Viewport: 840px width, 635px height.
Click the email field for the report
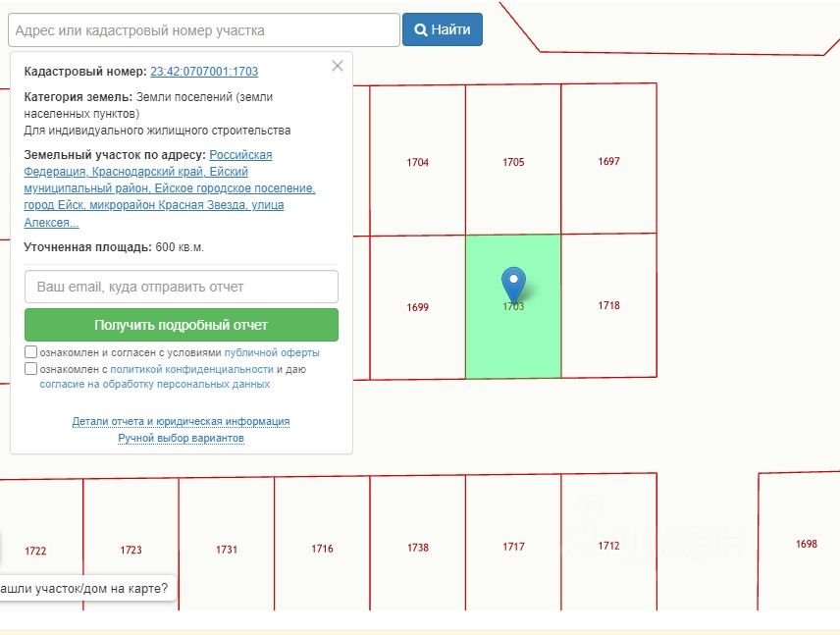point(182,287)
